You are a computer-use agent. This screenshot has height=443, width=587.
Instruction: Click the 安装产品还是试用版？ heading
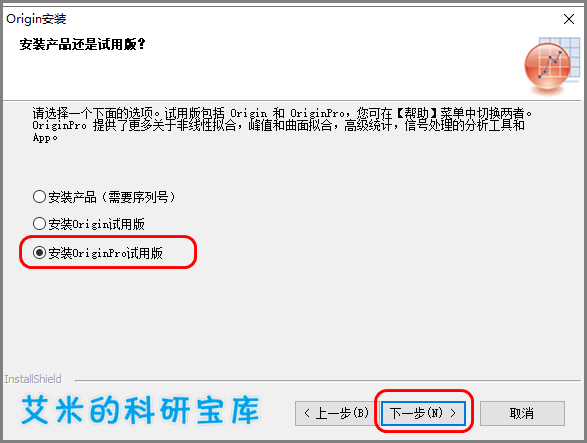point(82,44)
